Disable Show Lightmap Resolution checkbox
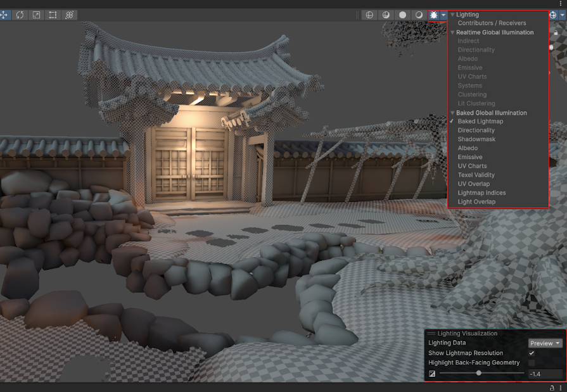 pos(532,353)
